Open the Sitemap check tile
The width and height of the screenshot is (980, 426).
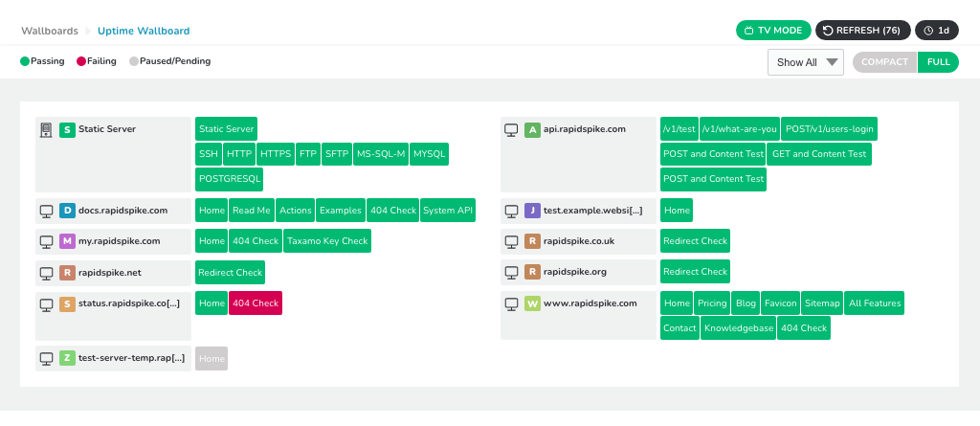click(x=822, y=303)
